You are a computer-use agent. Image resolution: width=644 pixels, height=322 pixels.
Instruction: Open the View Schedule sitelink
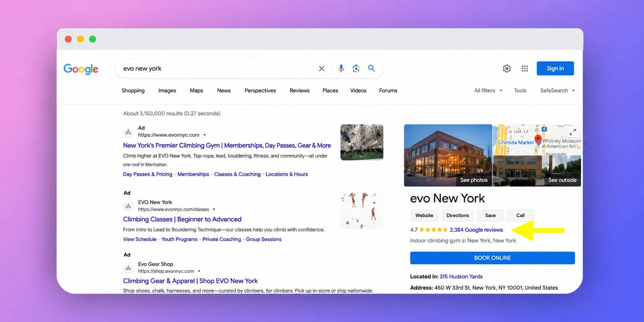click(x=140, y=239)
